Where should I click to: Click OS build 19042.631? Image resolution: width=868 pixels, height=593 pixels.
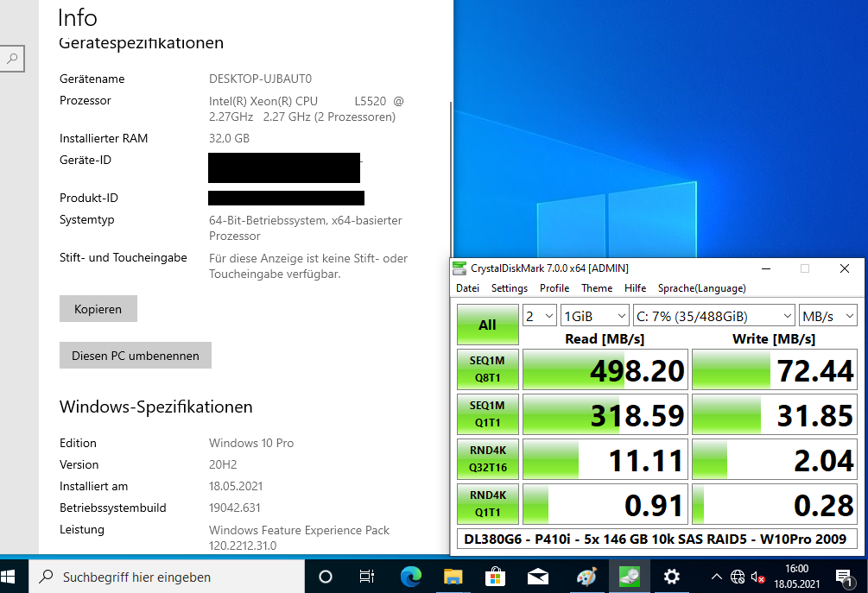tap(234, 508)
